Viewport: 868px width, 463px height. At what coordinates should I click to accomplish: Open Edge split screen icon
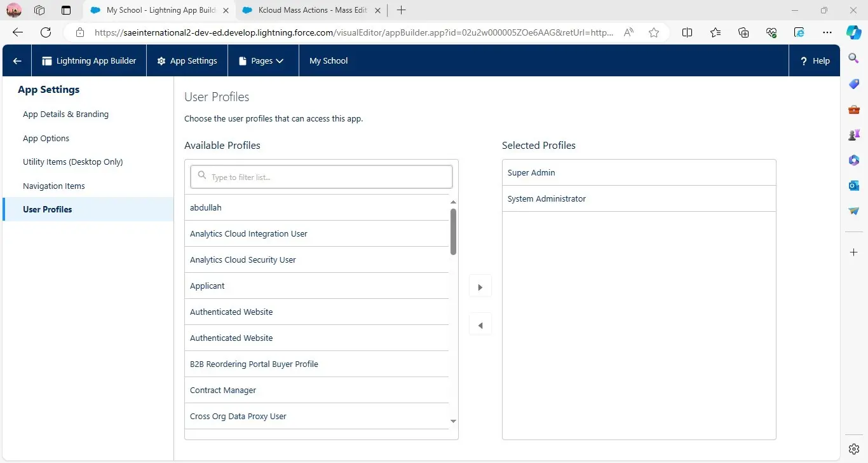[687, 32]
